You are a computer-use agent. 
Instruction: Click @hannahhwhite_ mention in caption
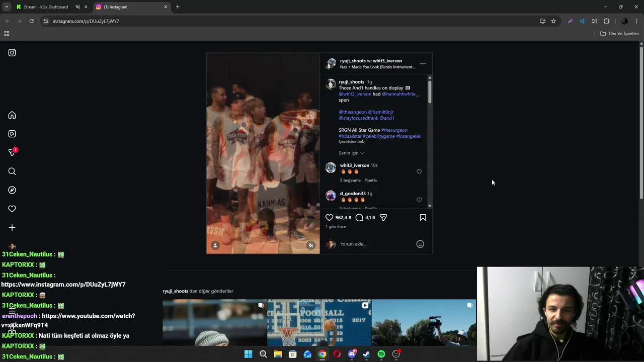(x=400, y=94)
